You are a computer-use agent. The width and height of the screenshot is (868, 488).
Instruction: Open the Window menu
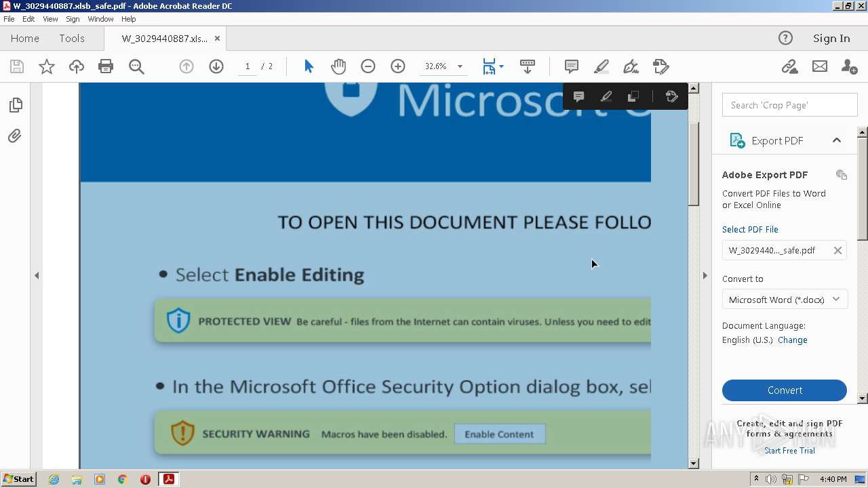tap(100, 19)
